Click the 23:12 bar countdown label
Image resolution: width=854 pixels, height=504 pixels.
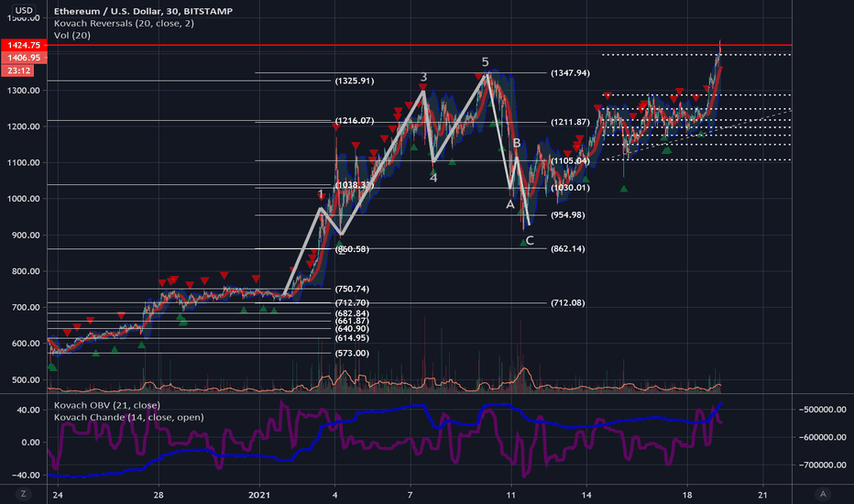[x=18, y=71]
